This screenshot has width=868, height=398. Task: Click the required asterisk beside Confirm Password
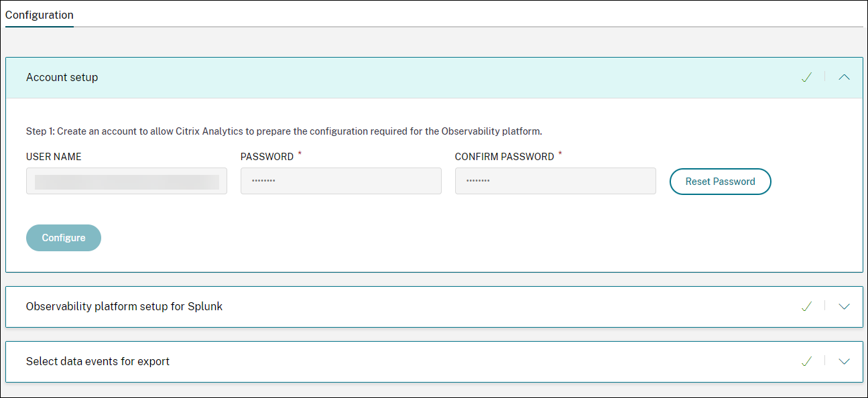point(560,154)
